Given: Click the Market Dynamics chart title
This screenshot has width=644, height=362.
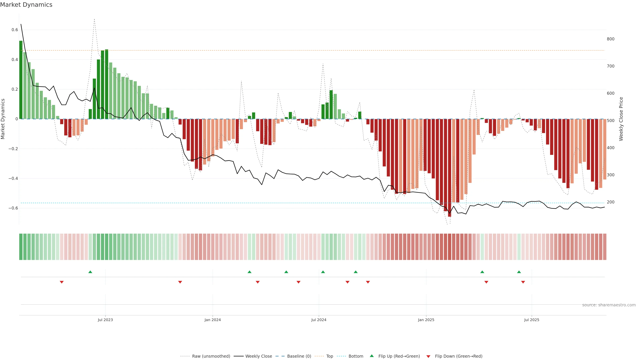Looking at the screenshot, I should 26,5.
